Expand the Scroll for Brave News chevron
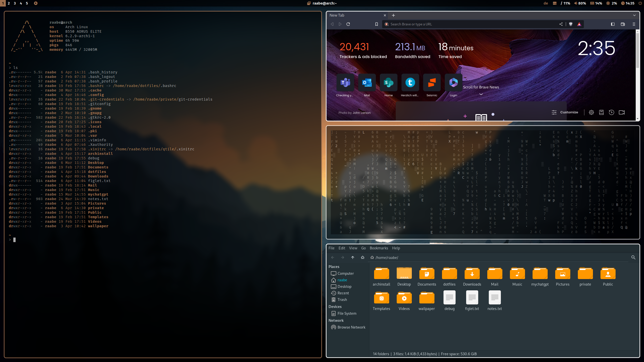 click(x=481, y=94)
